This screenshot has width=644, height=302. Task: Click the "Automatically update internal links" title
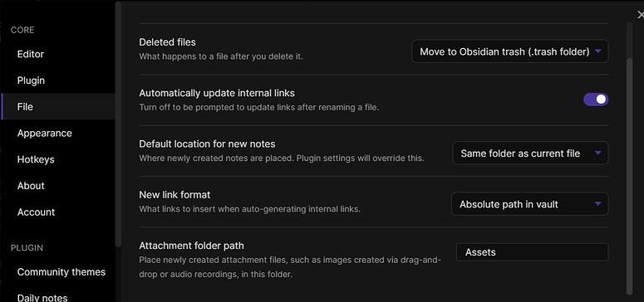pos(217,93)
